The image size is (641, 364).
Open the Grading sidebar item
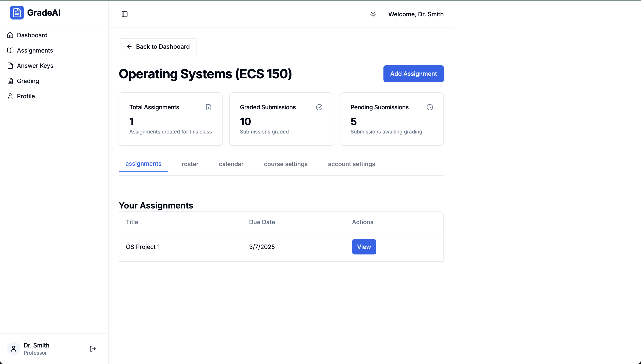tap(28, 81)
